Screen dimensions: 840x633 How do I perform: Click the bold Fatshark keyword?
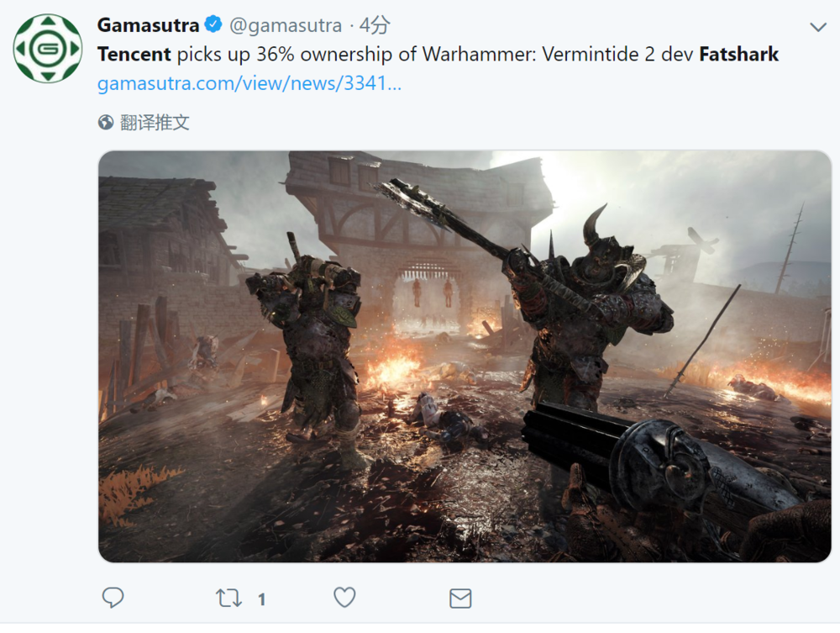(x=738, y=54)
